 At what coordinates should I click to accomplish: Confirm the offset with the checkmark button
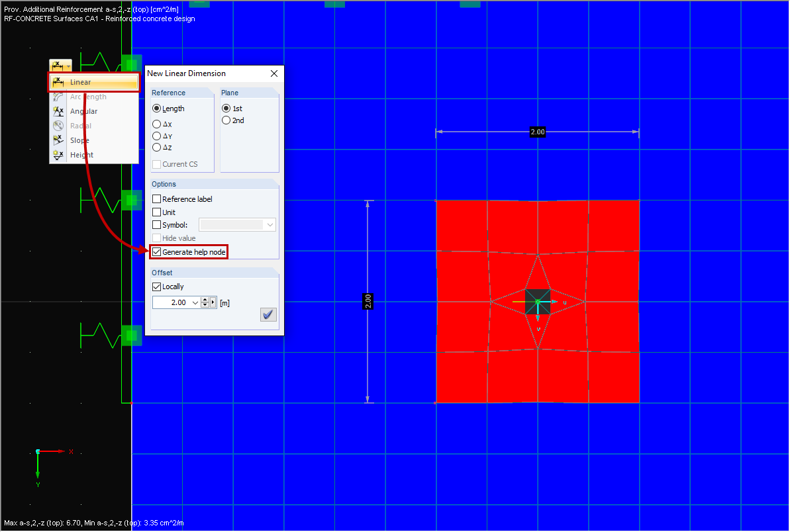pyautogui.click(x=268, y=314)
